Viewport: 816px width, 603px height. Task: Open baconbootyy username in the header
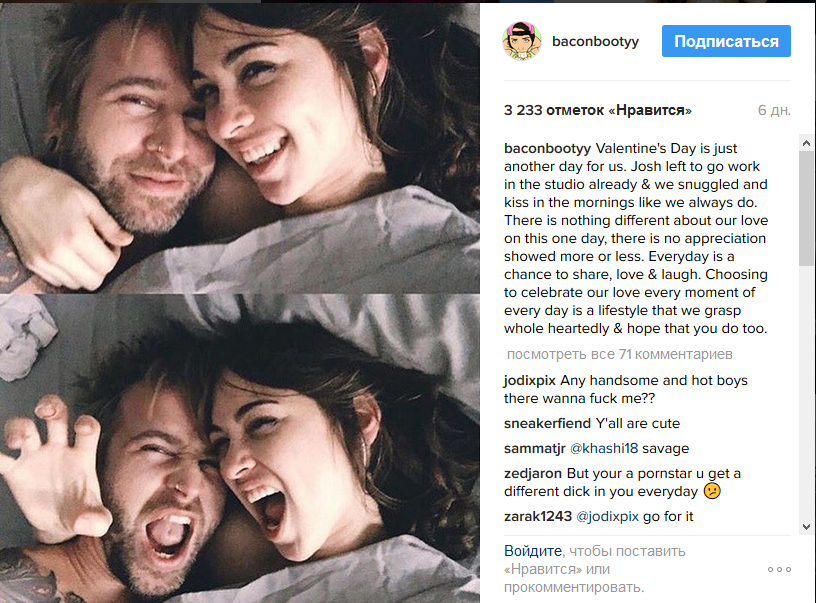tap(595, 41)
